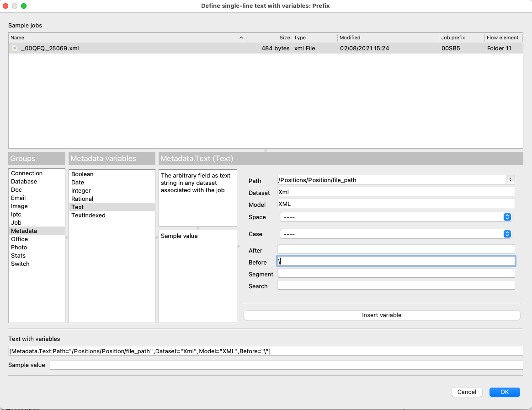This screenshot has width=532, height=410.
Task: Click the Text with variables field
Action: click(x=265, y=351)
